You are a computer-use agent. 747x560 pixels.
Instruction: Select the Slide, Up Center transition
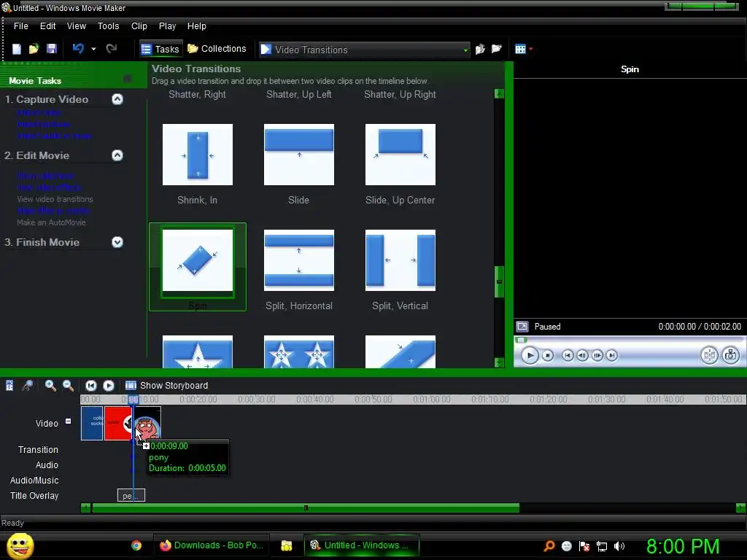click(400, 155)
